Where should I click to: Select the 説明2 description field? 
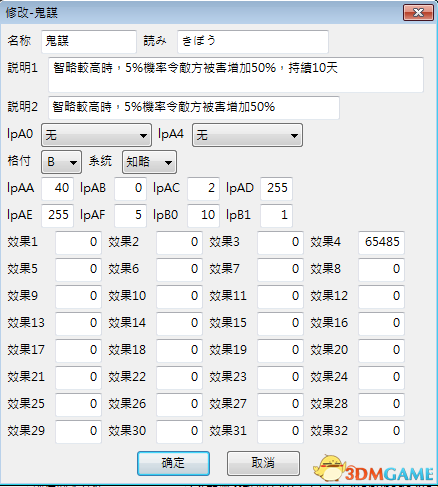pos(194,108)
